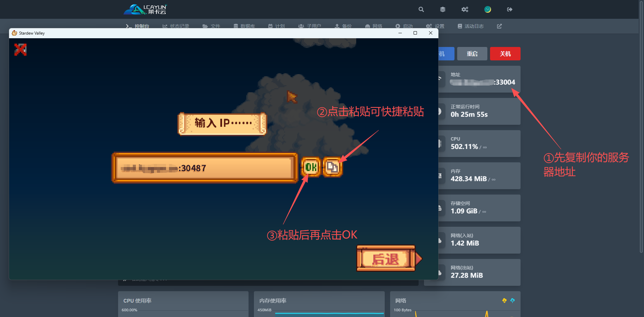
Task: Click the server address ending in :33004
Action: click(482, 82)
